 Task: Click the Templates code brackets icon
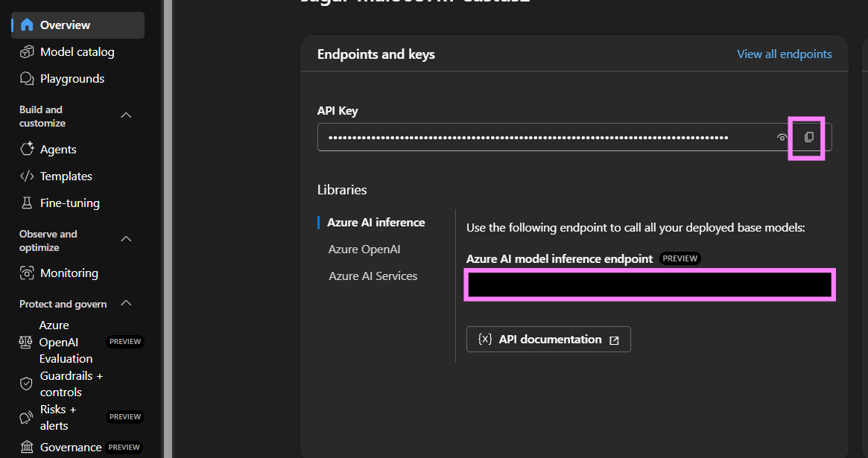coord(27,176)
